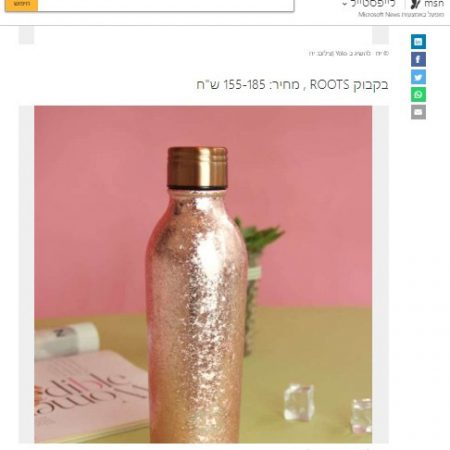Click the msn butterfly logo
Image resolution: width=450 pixels, height=450 pixels.
coord(415,4)
